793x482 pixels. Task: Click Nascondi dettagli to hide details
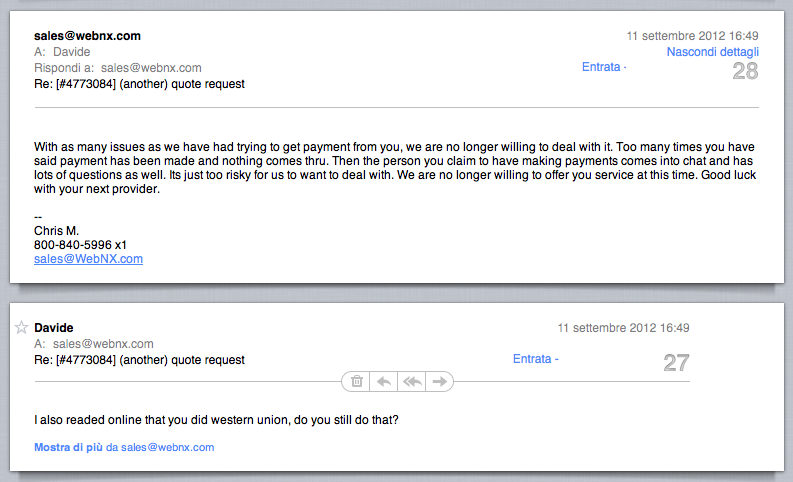click(713, 52)
